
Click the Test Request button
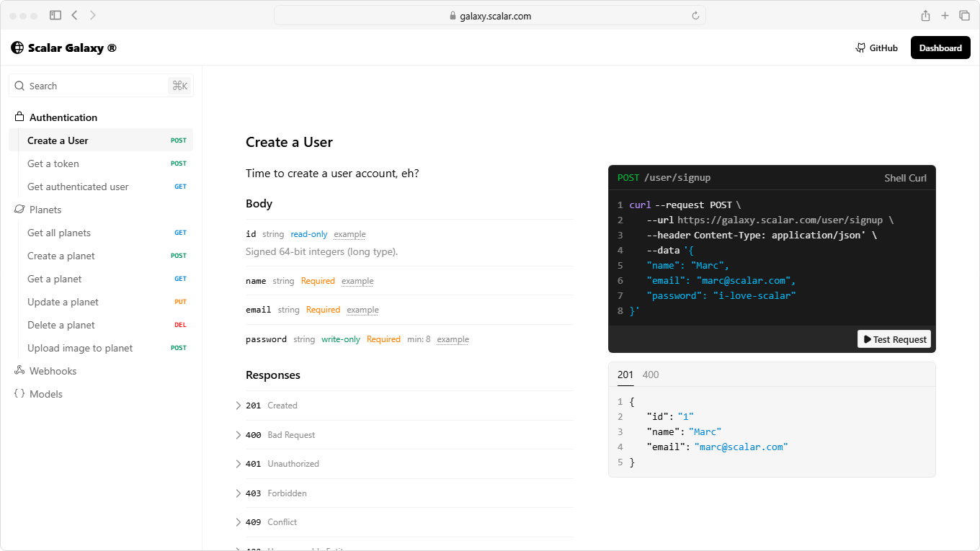tap(894, 339)
